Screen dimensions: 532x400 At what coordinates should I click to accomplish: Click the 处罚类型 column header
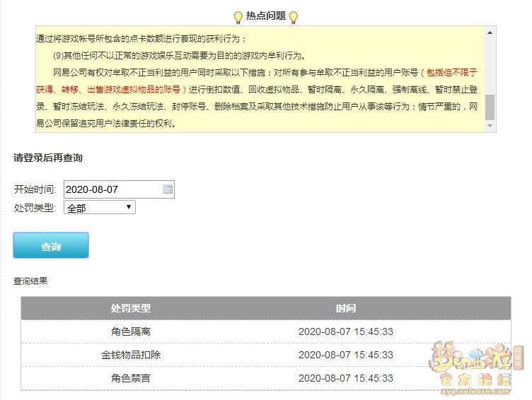click(131, 308)
